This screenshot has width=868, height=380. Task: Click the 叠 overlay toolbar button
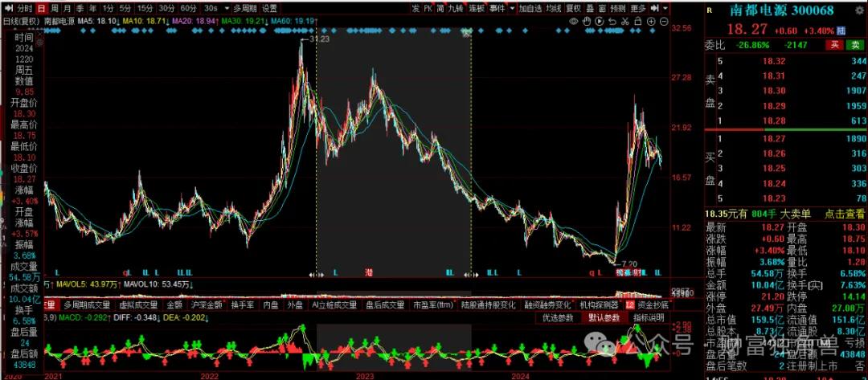(590, 8)
